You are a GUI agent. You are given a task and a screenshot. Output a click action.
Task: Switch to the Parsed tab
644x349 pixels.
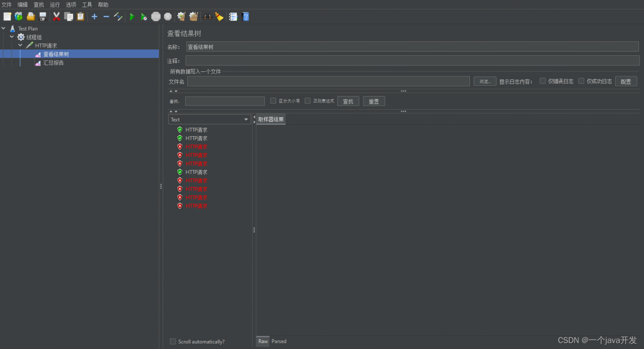click(279, 341)
